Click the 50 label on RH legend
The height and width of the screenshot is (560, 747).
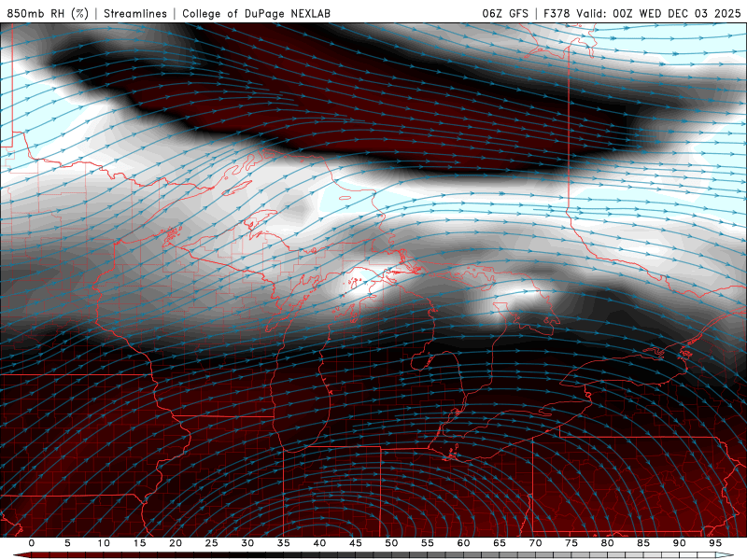click(x=391, y=543)
